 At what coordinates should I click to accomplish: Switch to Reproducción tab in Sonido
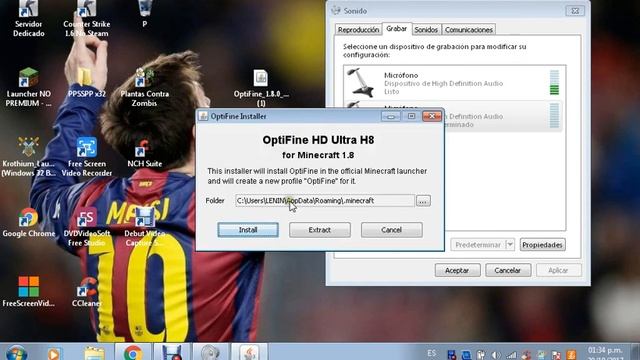[358, 30]
